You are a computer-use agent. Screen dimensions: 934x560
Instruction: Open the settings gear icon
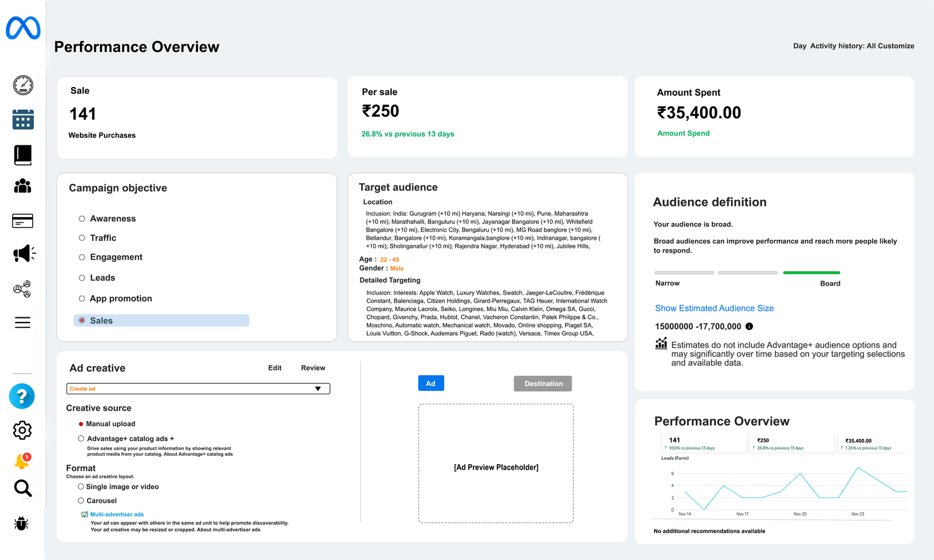click(x=22, y=430)
